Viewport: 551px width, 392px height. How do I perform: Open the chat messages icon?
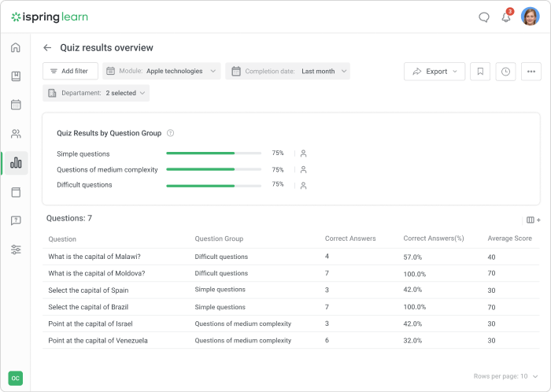coord(484,17)
